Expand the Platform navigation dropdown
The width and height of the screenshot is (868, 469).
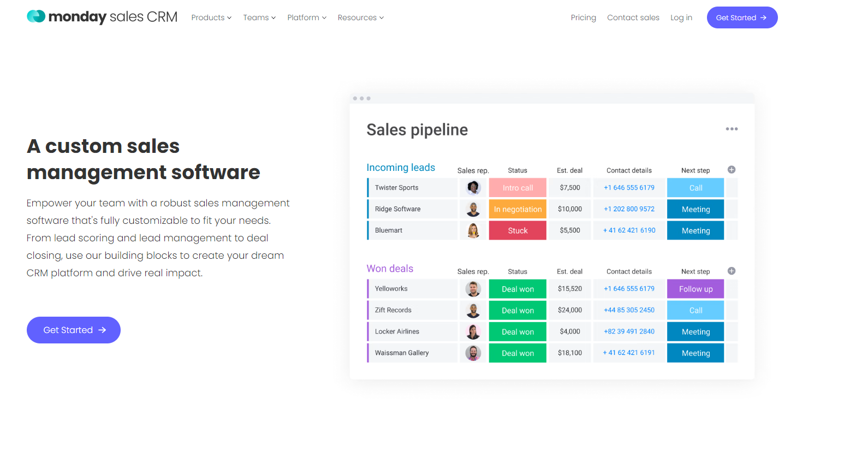point(307,17)
